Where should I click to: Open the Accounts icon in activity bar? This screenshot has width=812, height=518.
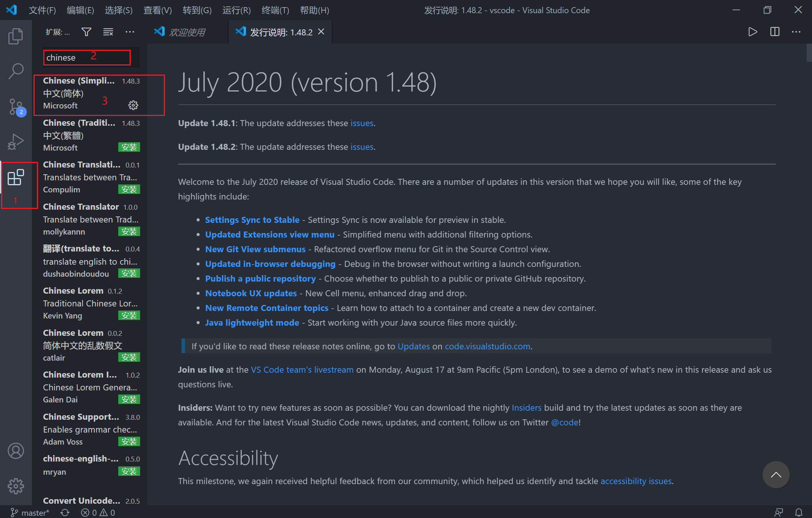click(x=16, y=451)
